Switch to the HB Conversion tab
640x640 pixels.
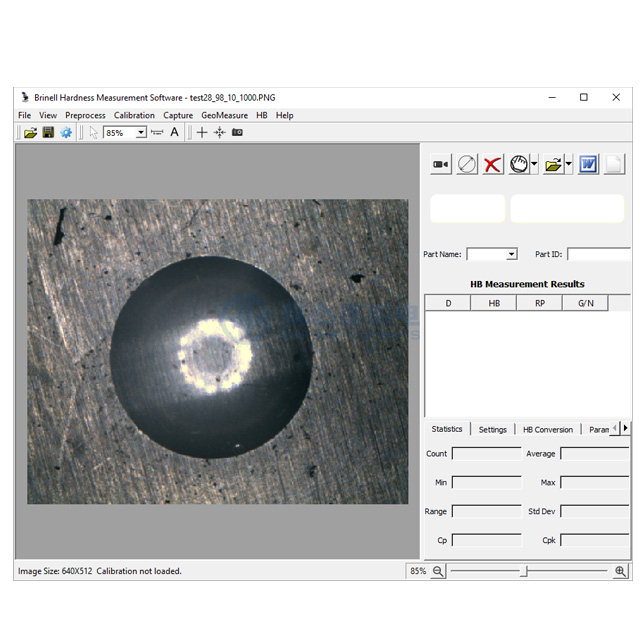[548, 429]
